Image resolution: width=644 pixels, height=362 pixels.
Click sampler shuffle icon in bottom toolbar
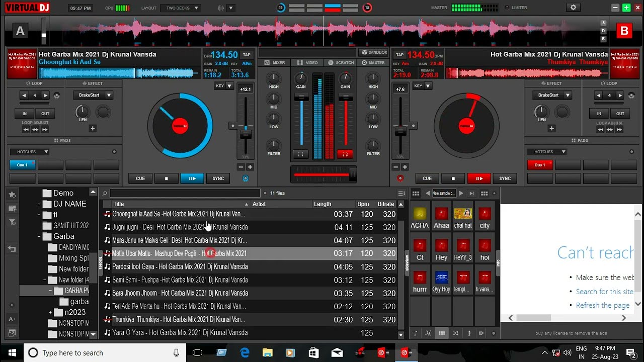(x=455, y=333)
